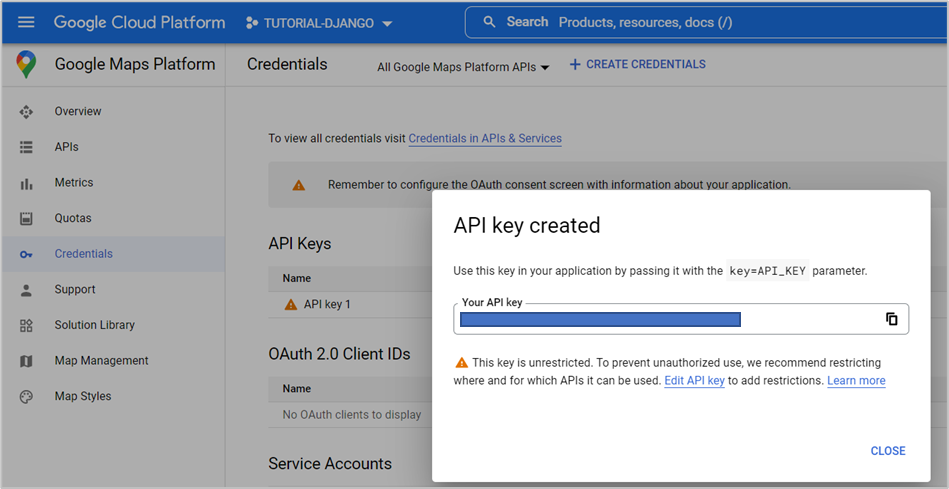Open the TUTORIAL-DJANGO project selector dropdown
The image size is (949, 489).
coord(319,23)
